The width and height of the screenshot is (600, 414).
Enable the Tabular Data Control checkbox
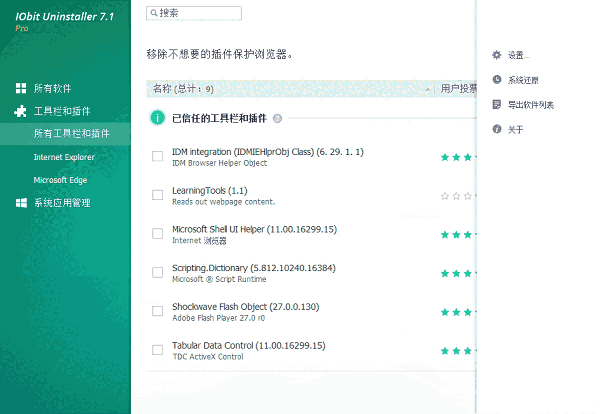(x=157, y=350)
